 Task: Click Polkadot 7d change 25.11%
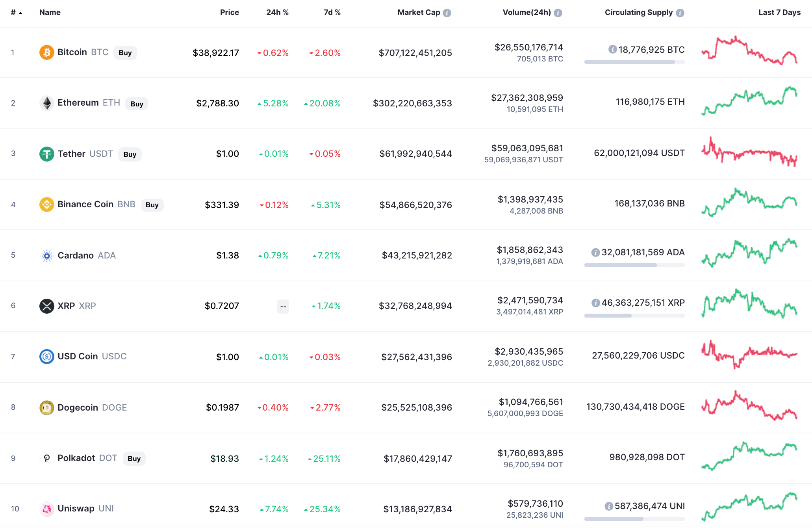point(324,459)
